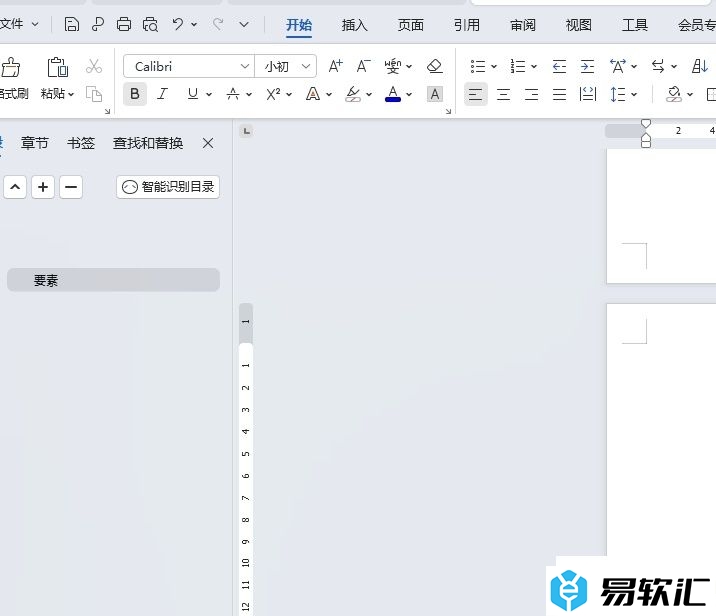The height and width of the screenshot is (616, 716).
Task: Open the 小初 font size dropdown
Action: tap(306, 66)
